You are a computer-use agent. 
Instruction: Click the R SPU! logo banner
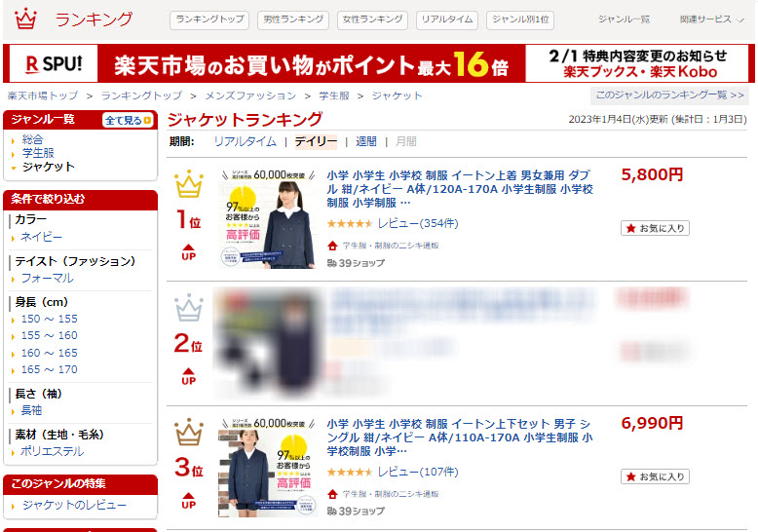pyautogui.click(x=54, y=64)
